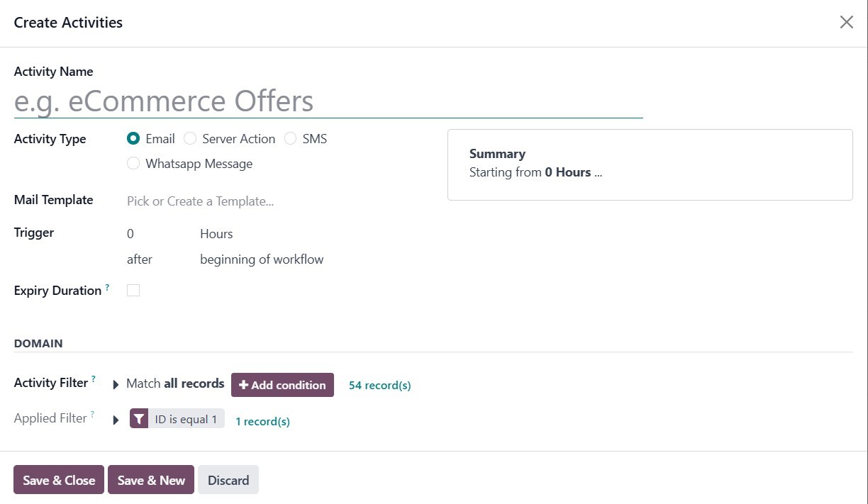Click the Save & New button

151,480
